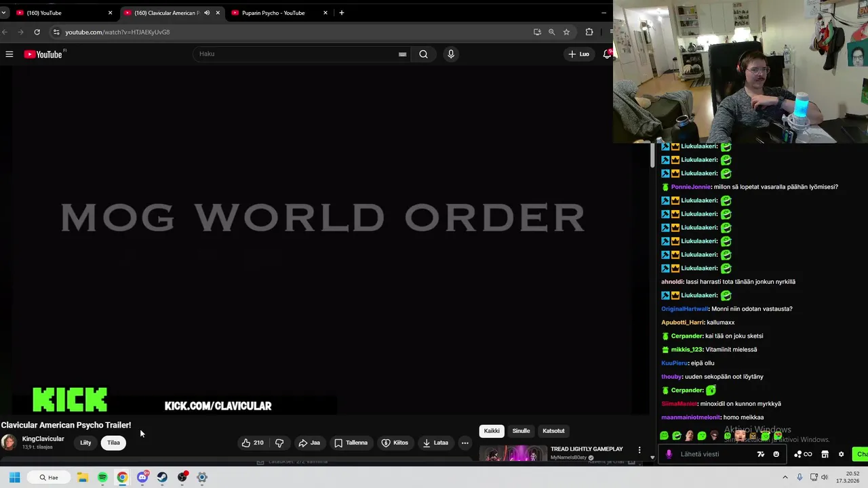Click the Settings gear taskbar icon
The width and height of the screenshot is (868, 488).
[202, 477]
